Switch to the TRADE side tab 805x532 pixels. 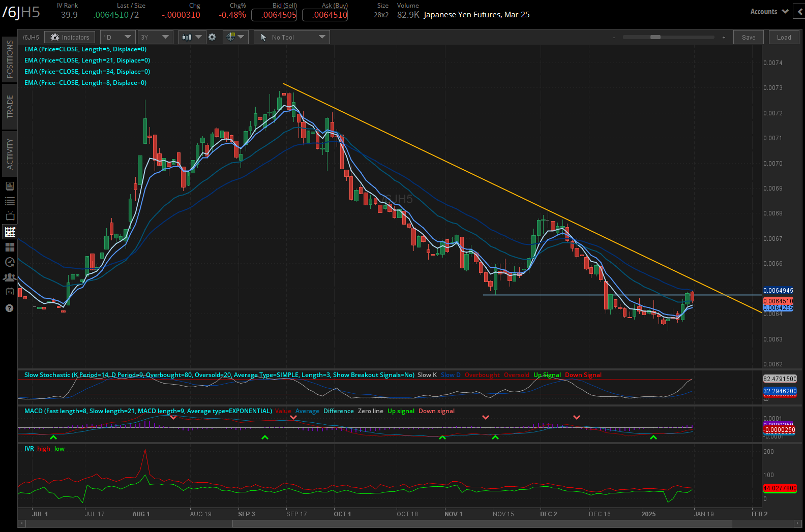(x=10, y=107)
